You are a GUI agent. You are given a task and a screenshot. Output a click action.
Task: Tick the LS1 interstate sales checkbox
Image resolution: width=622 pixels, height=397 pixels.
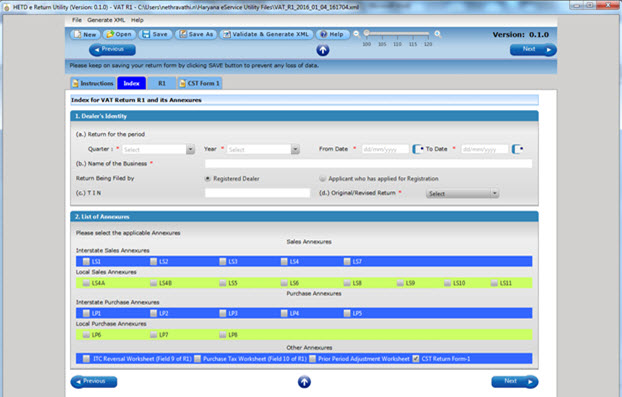(86, 261)
